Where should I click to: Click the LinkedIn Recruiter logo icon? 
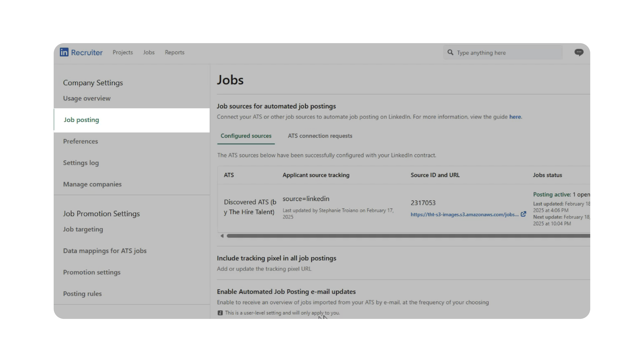[x=64, y=52]
